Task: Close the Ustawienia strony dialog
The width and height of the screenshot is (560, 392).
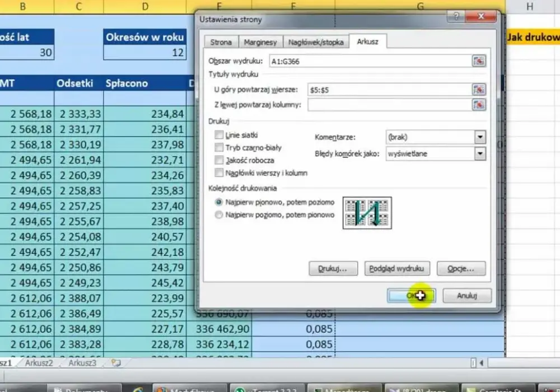Action: click(481, 16)
